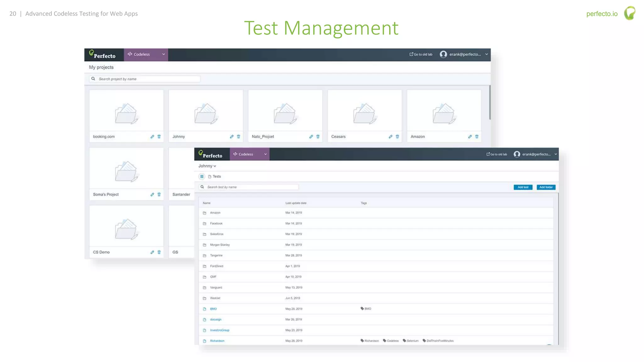This screenshot has width=644, height=362.
Task: Click Go to old lab in back window
Action: click(421, 54)
